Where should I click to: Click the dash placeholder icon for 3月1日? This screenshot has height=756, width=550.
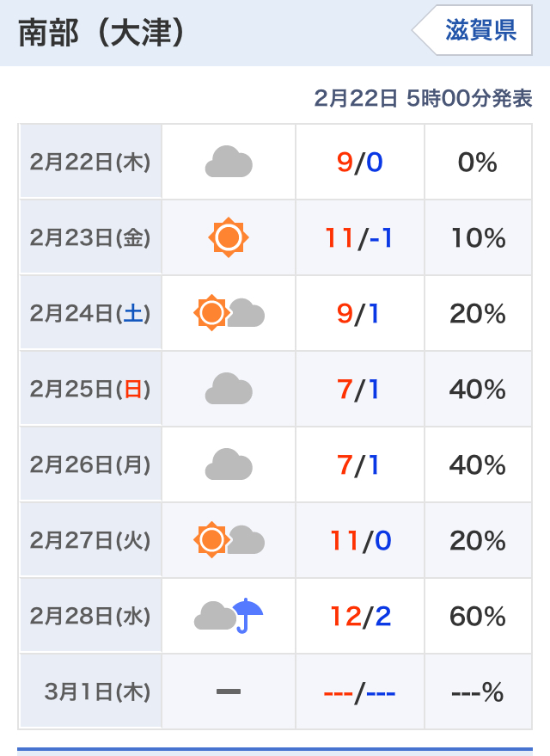[229, 691]
